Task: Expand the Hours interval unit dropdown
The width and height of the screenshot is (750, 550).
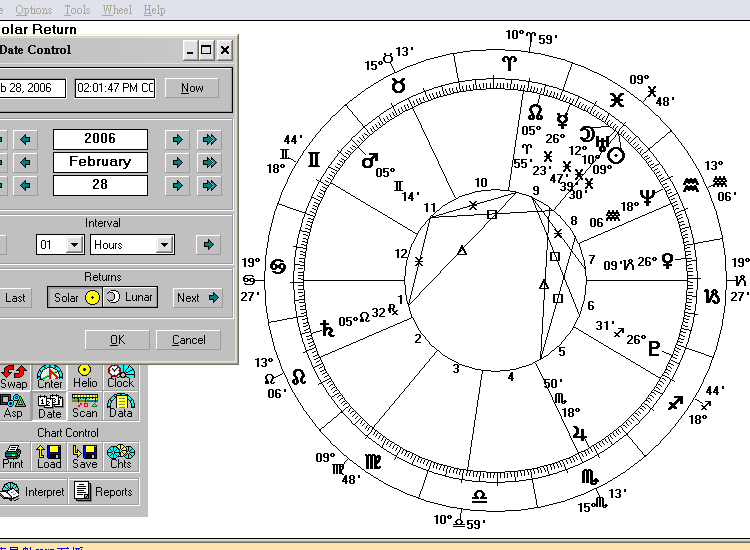Action: pyautogui.click(x=164, y=245)
